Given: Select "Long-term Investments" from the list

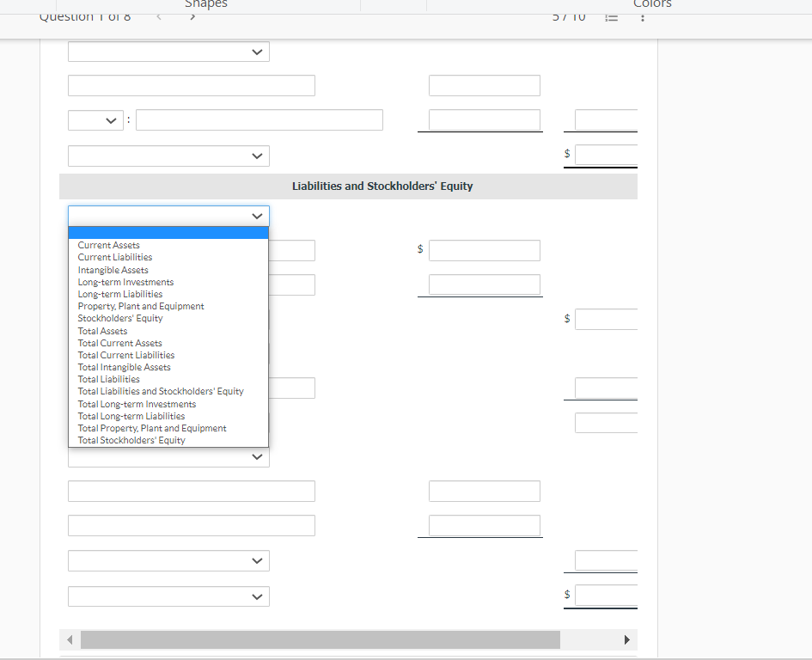Looking at the screenshot, I should pos(125,281).
